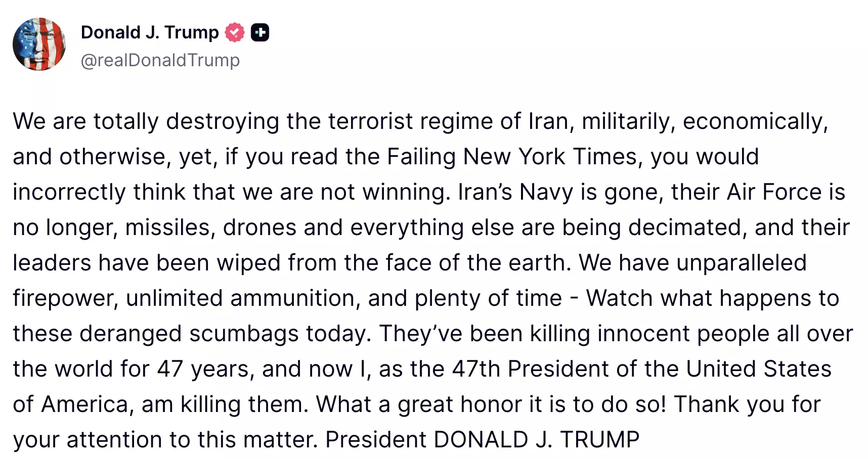Click the text "47 years" in the post
The width and height of the screenshot is (868, 459).
click(x=205, y=369)
